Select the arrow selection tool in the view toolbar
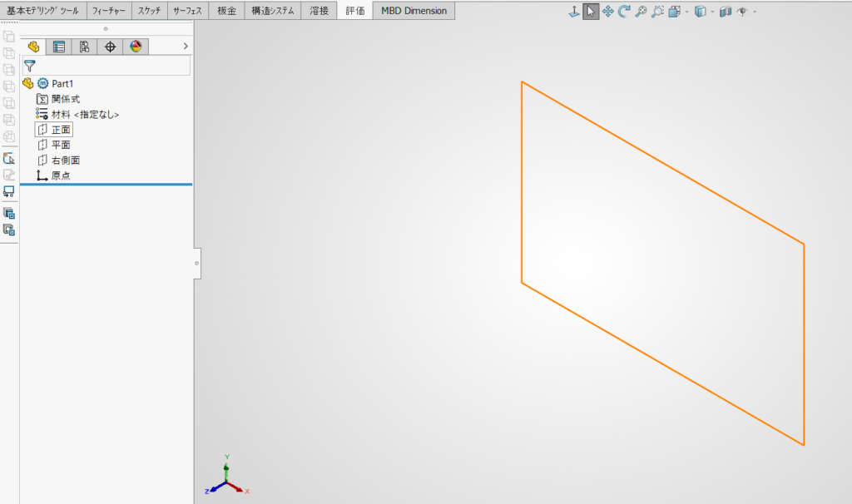The width and height of the screenshot is (852, 504). point(592,12)
